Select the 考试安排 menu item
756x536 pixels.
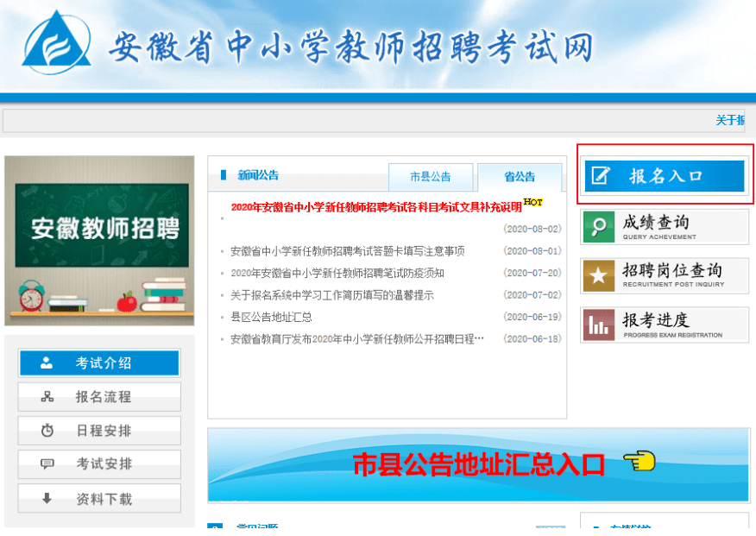coord(99,464)
